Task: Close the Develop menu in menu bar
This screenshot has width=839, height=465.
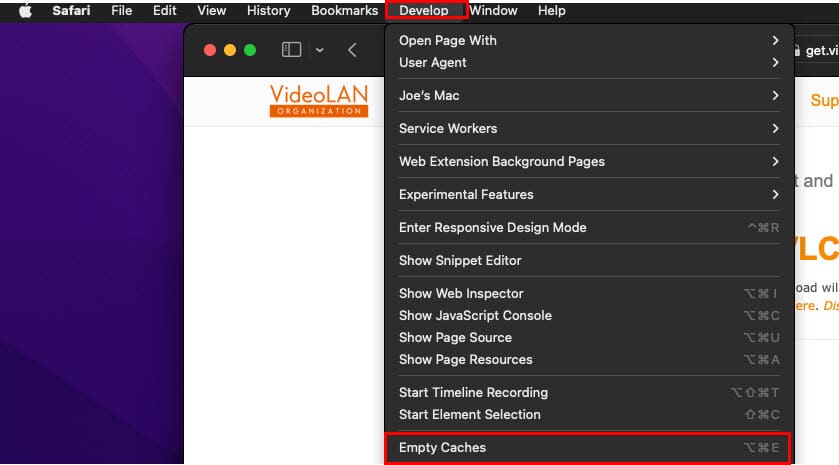Action: coord(424,11)
